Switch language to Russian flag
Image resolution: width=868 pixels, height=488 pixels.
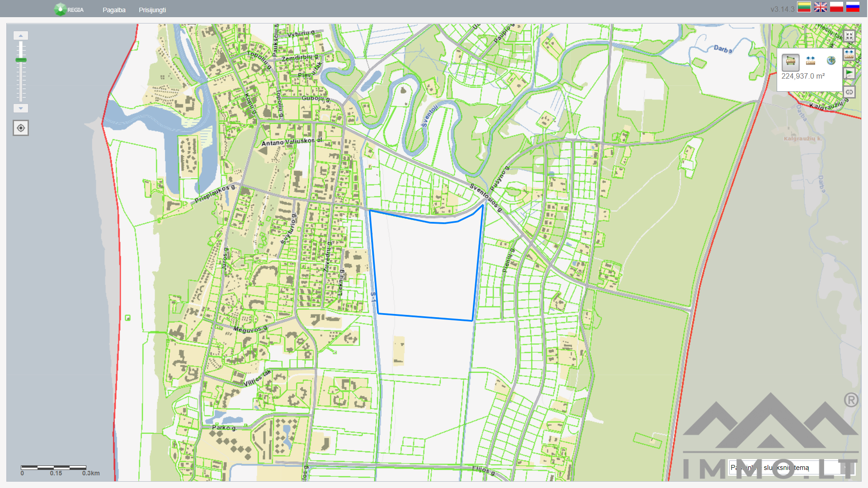(853, 7)
